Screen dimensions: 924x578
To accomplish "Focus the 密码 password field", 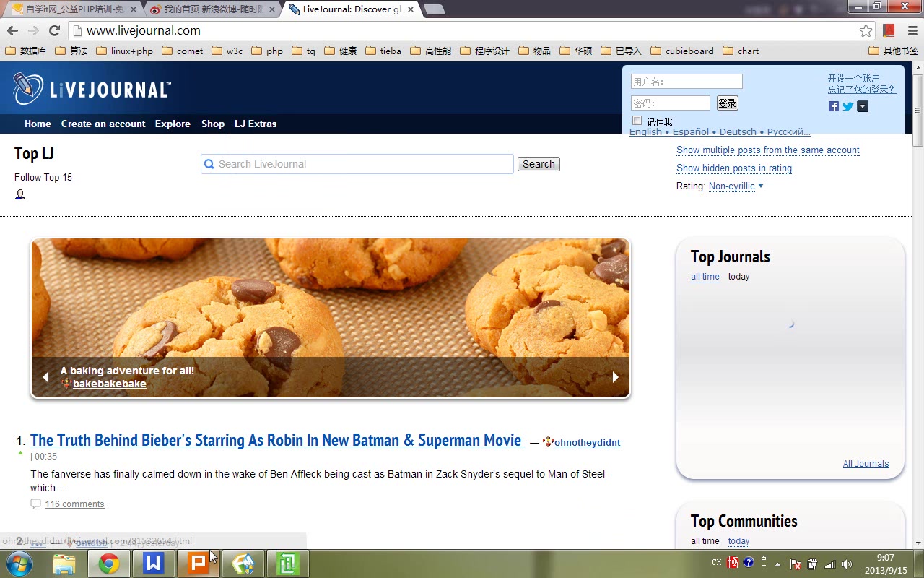I will click(671, 103).
